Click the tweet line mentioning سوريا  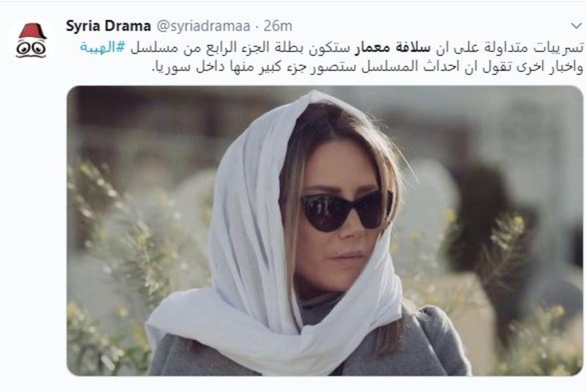(367, 67)
